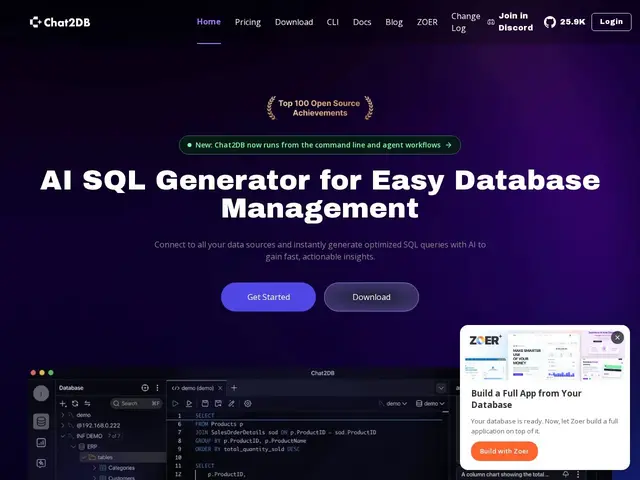640x480 pixels.
Task: Open the three-dot menu in Database panel
Action: tap(157, 388)
